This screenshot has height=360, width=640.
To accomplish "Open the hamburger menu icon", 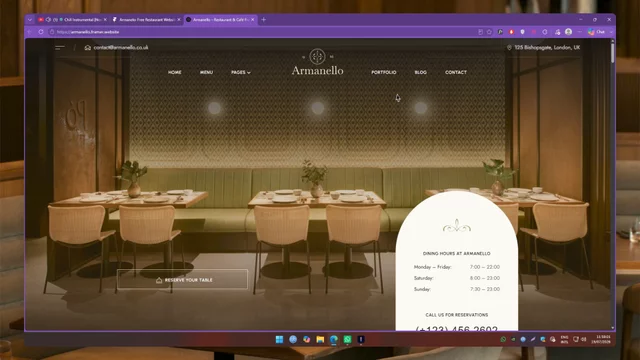I will click(x=60, y=47).
